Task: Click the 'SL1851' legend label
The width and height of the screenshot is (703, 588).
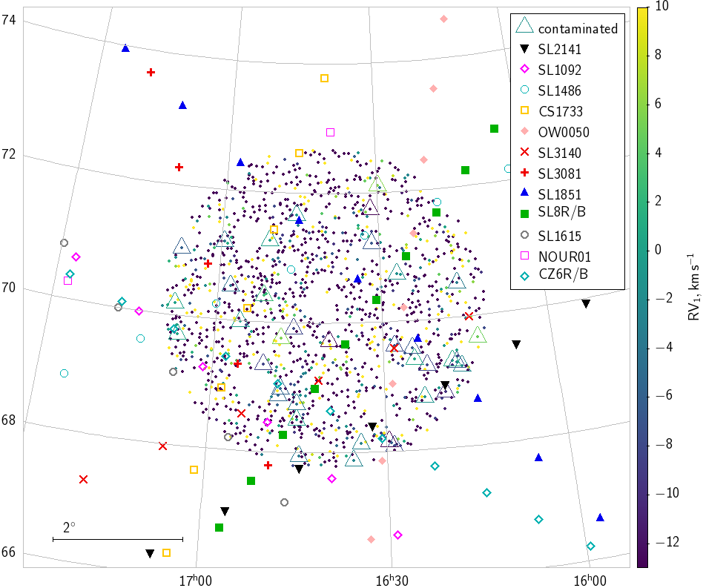Action: point(560,194)
